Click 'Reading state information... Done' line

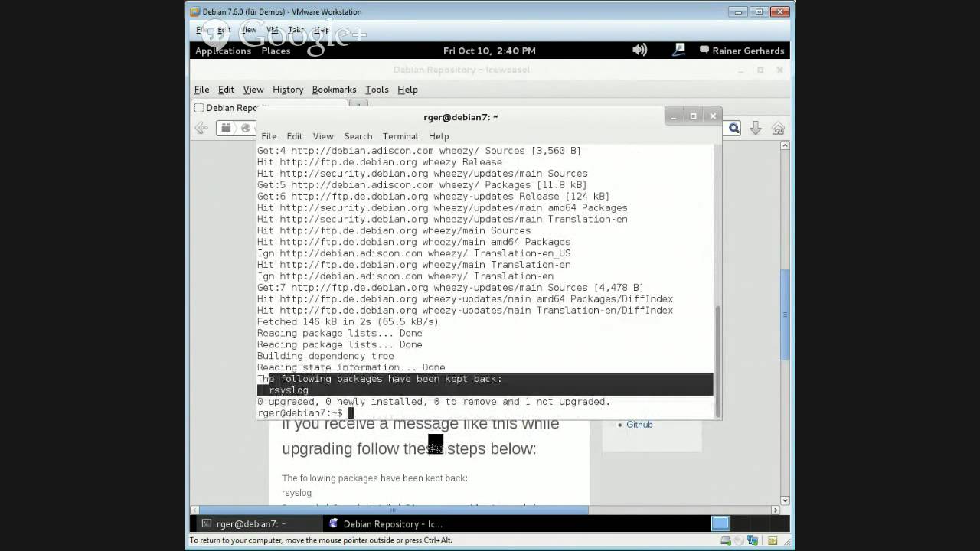click(x=351, y=367)
